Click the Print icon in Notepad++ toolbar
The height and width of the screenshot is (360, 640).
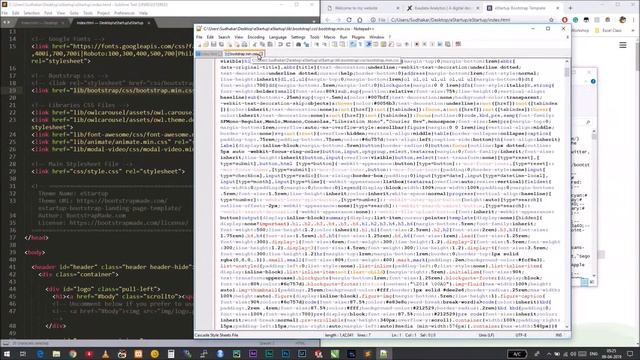pyautogui.click(x=244, y=44)
